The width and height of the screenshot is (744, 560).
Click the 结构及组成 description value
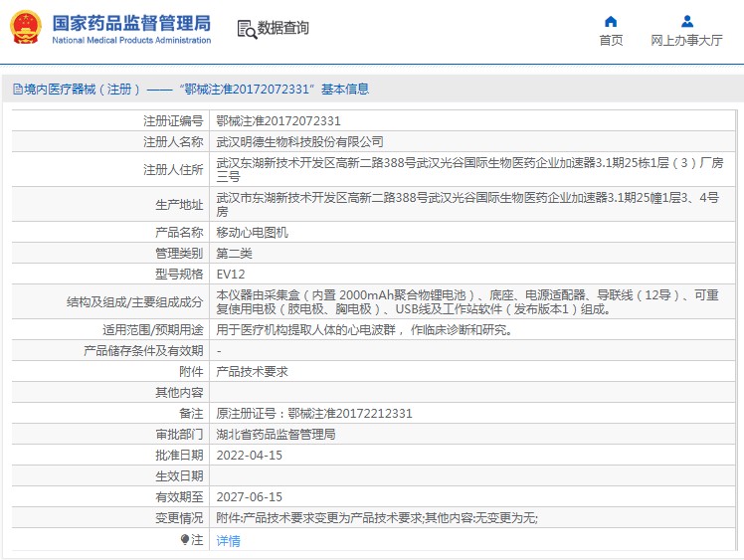pos(467,301)
